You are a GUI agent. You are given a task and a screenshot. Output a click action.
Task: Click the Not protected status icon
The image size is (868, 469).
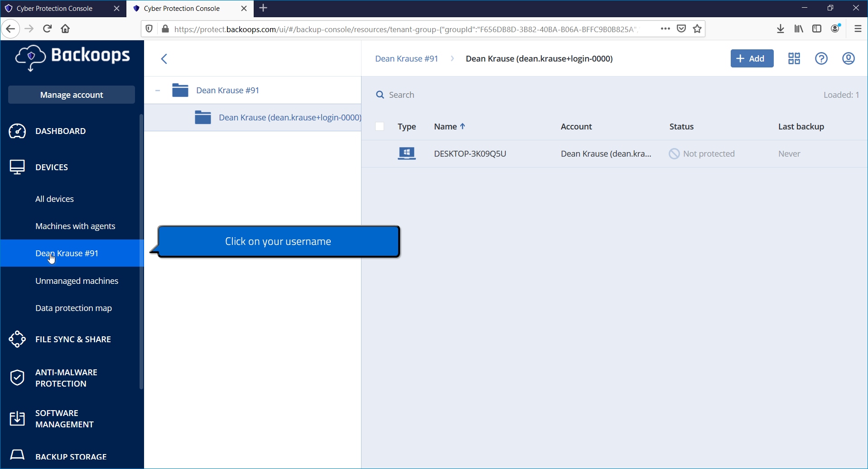coord(674,154)
